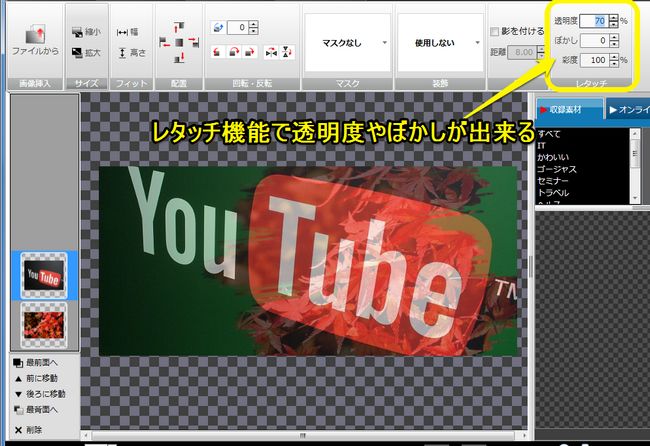The width and height of the screenshot is (650, 446).
Task: Switch to the 収録素材 tab
Action: (x=569, y=109)
